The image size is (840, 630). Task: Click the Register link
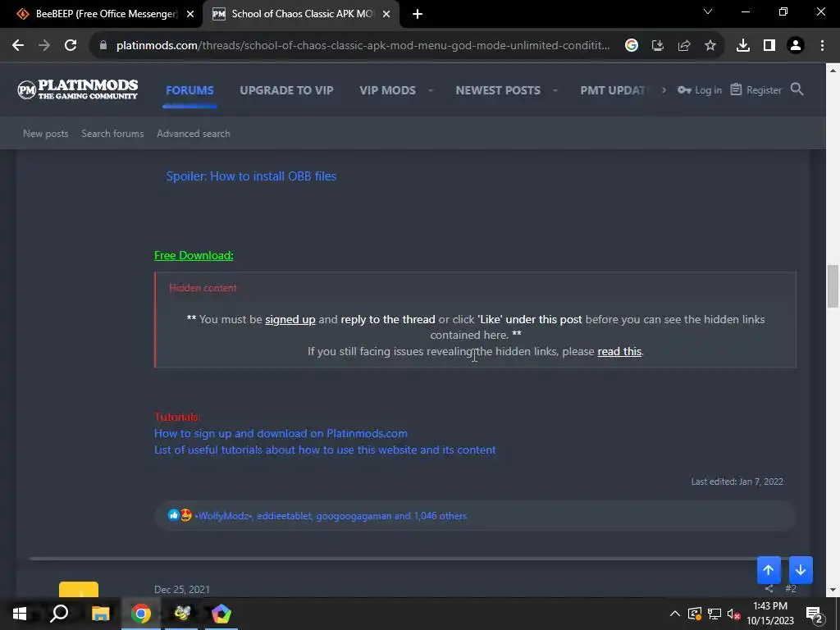[756, 90]
